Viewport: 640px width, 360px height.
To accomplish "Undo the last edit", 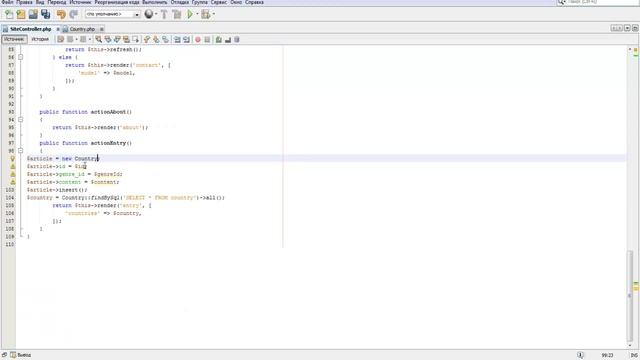I will point(61,15).
